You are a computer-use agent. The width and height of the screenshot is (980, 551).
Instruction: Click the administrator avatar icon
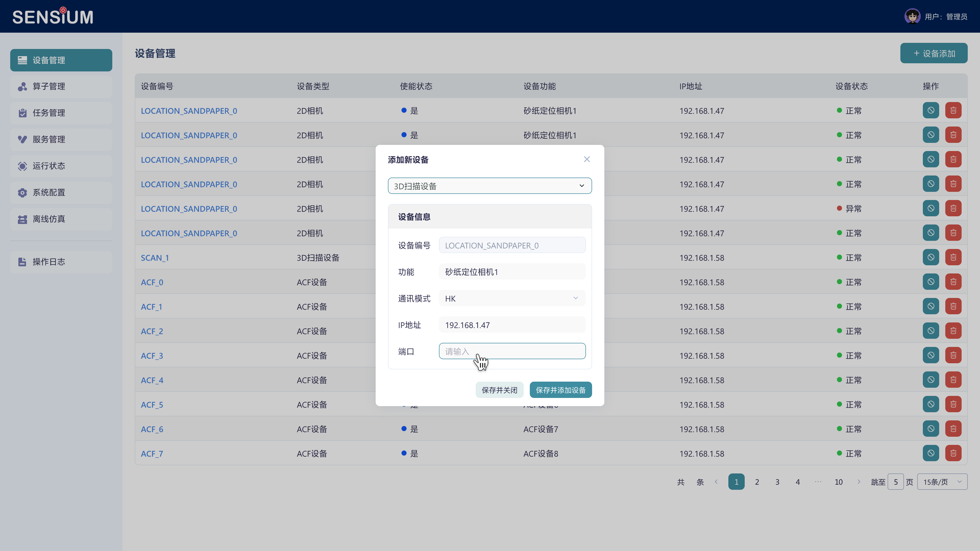click(x=912, y=16)
